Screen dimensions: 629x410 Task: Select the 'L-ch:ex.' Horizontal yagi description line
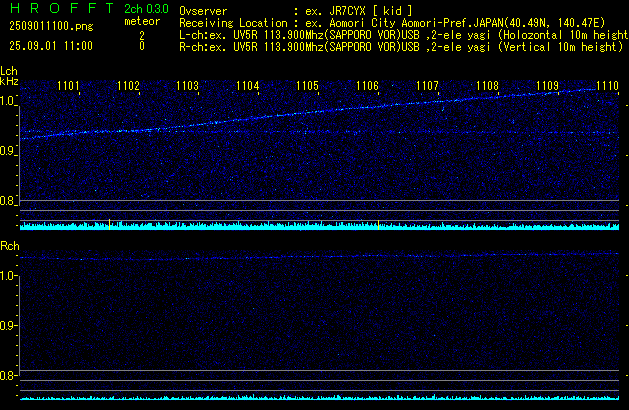[404, 35]
